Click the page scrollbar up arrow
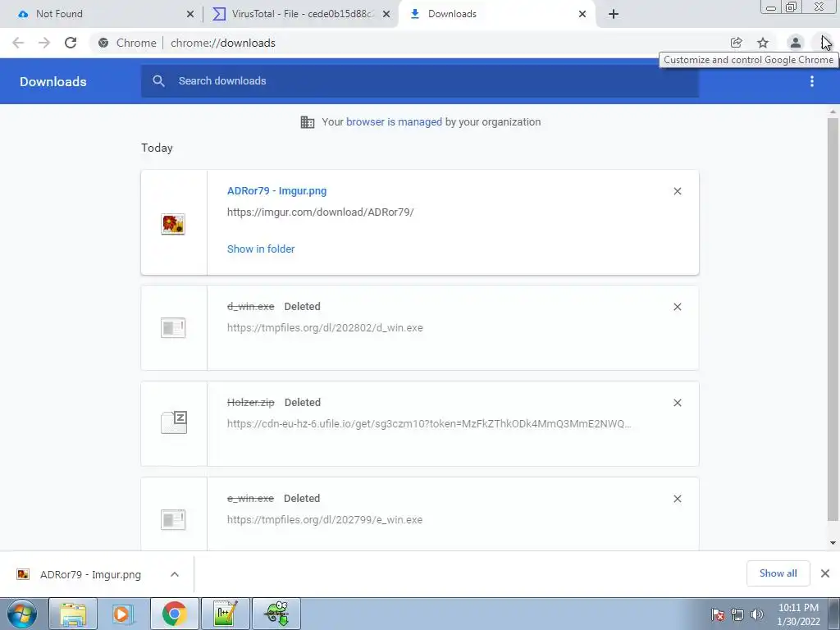Viewport: 840px width, 630px height. (833, 112)
